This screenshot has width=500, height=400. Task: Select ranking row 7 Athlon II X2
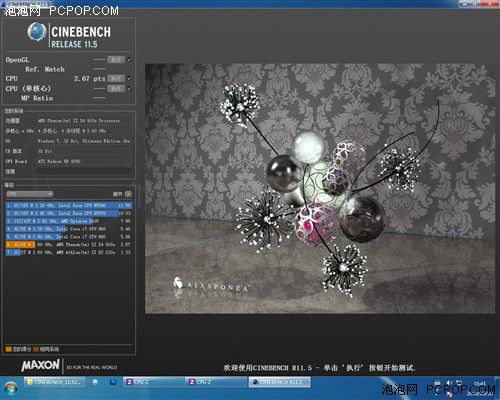pyautogui.click(x=69, y=252)
